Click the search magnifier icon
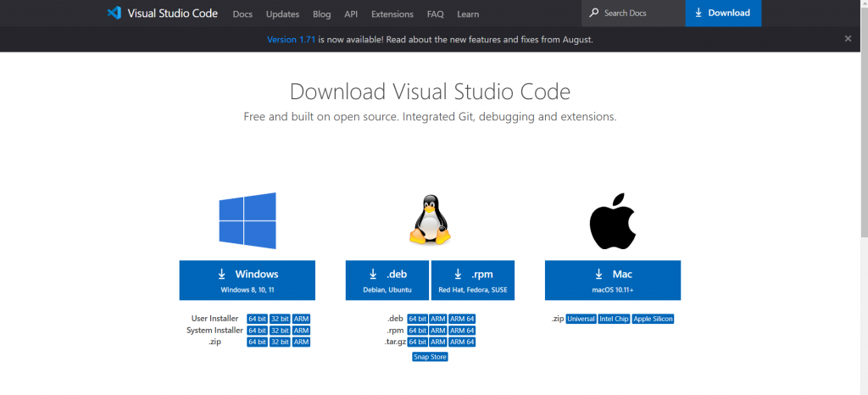Viewport: 868px width, 395px height. [x=594, y=13]
